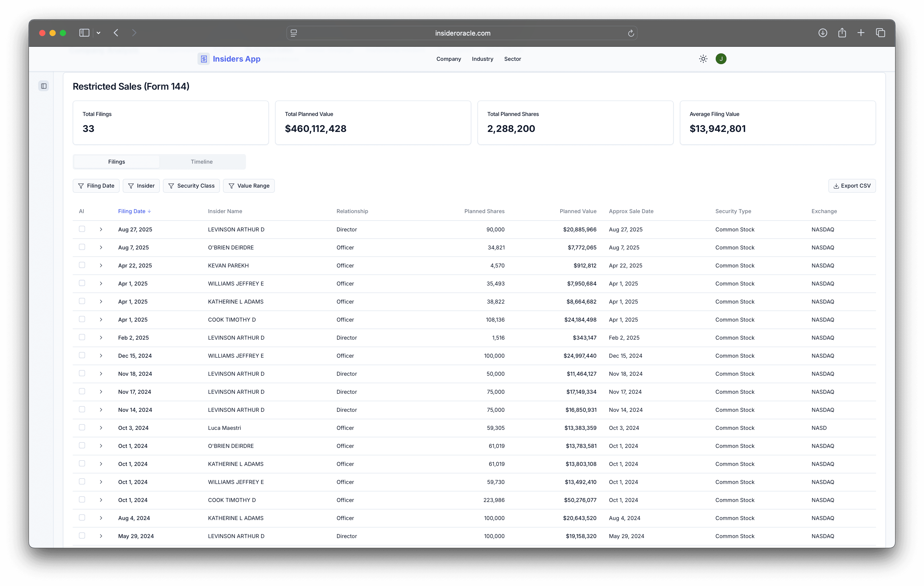Open the Security Class filter dropdown
Viewport: 924px width, 586px height.
(x=191, y=186)
